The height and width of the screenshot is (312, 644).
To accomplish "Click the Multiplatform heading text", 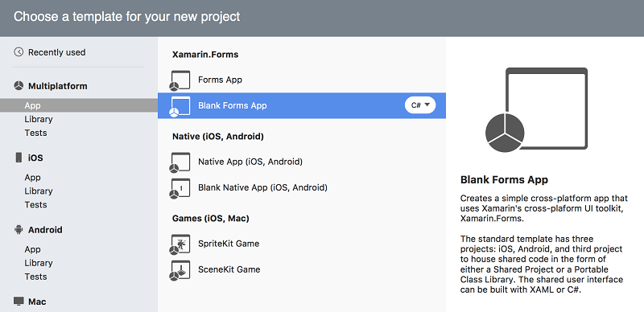I will pyautogui.click(x=57, y=86).
